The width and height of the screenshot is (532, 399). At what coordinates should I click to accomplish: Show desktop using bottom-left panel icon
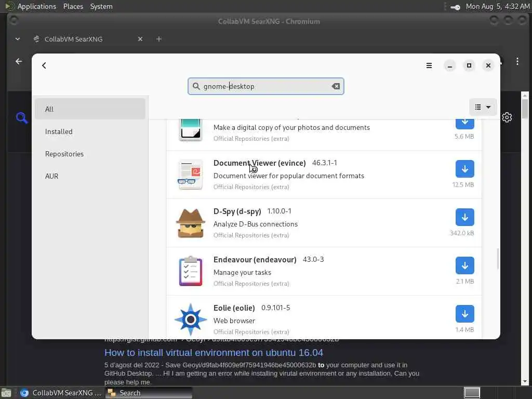[x=6, y=393]
